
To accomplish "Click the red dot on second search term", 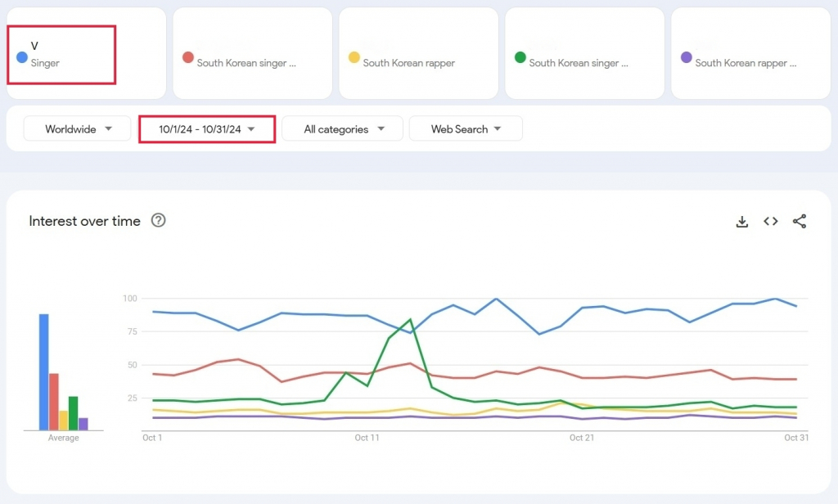I will tap(188, 57).
